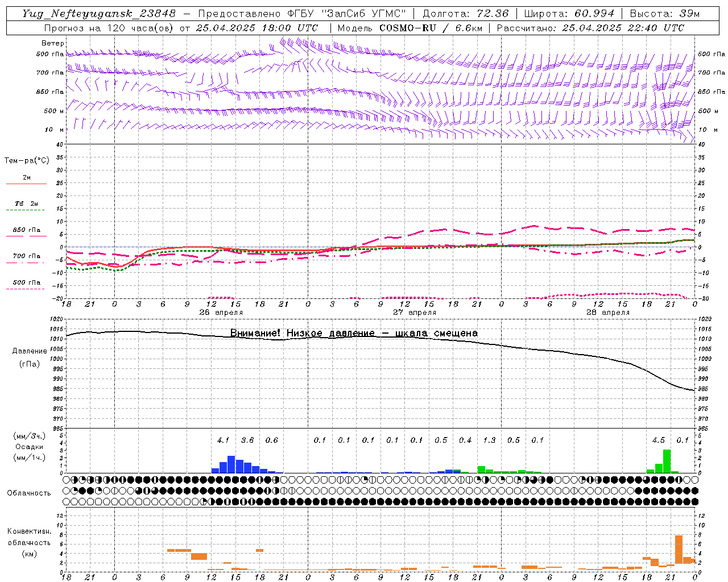Click the 3.6 precipitation total

pyautogui.click(x=247, y=440)
